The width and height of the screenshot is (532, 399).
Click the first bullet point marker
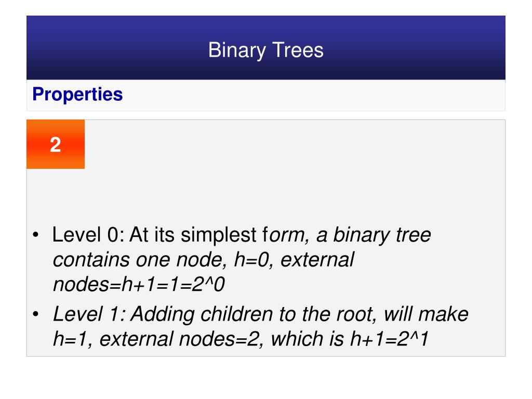point(36,235)
